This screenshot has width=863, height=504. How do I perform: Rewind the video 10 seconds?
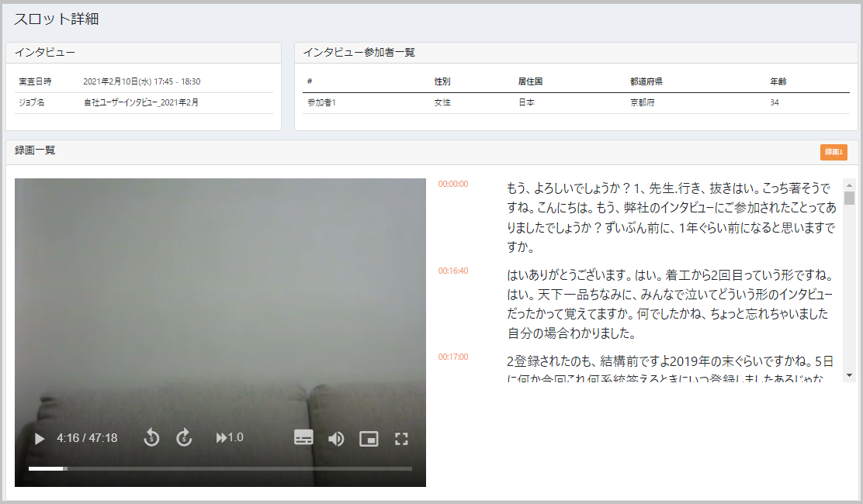click(152, 438)
